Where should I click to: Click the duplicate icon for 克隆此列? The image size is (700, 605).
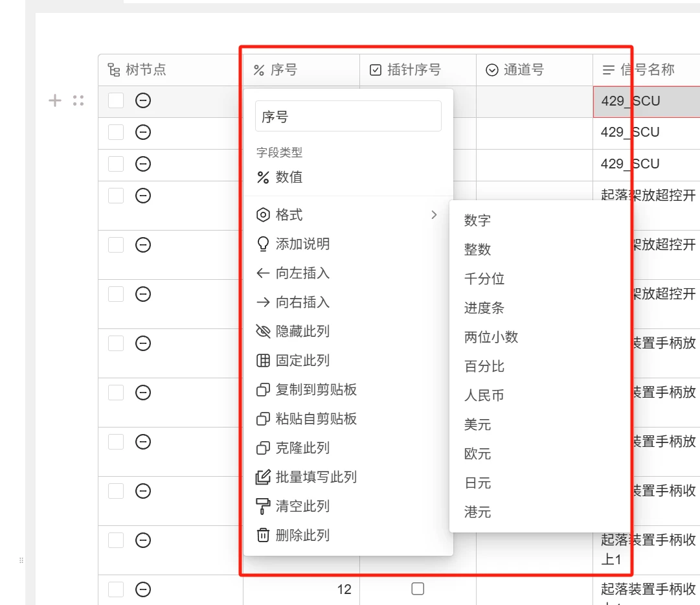[263, 448]
